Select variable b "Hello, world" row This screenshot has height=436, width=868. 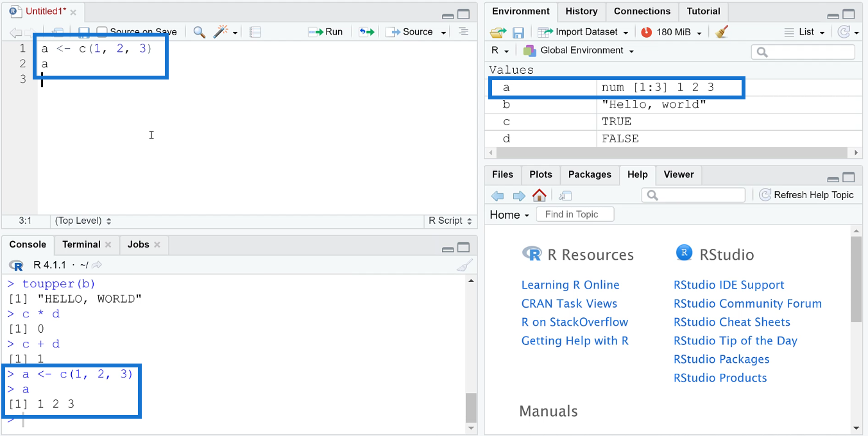coord(673,105)
